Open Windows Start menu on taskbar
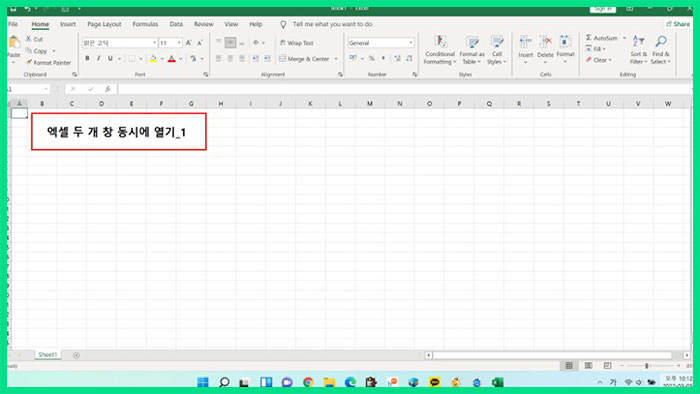Image resolution: width=700 pixels, height=394 pixels. [x=203, y=382]
